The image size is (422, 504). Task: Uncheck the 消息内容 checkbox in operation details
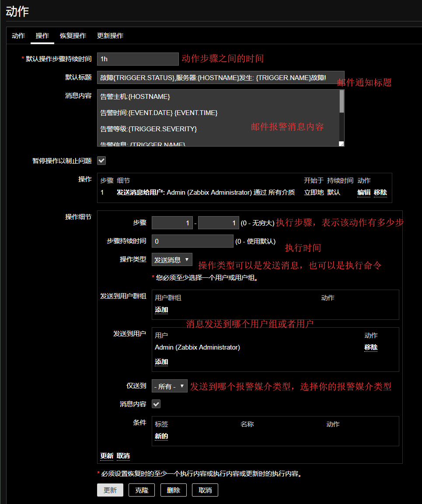coord(156,404)
